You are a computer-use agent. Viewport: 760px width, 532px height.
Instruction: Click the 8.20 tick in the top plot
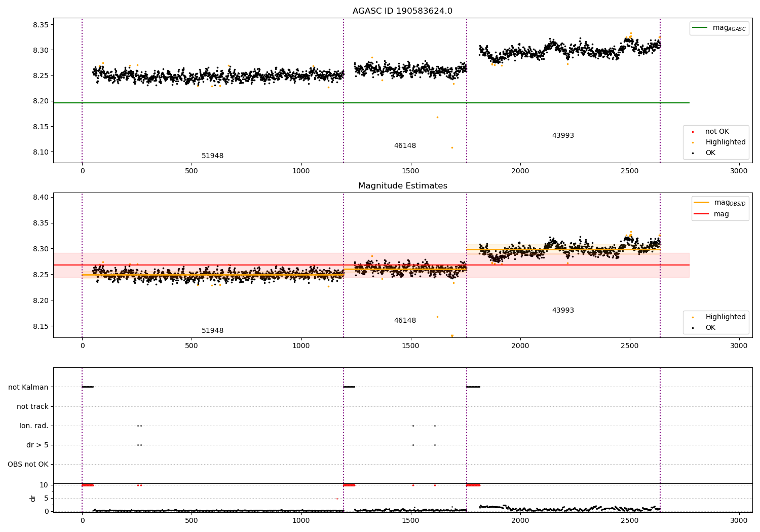(41, 101)
